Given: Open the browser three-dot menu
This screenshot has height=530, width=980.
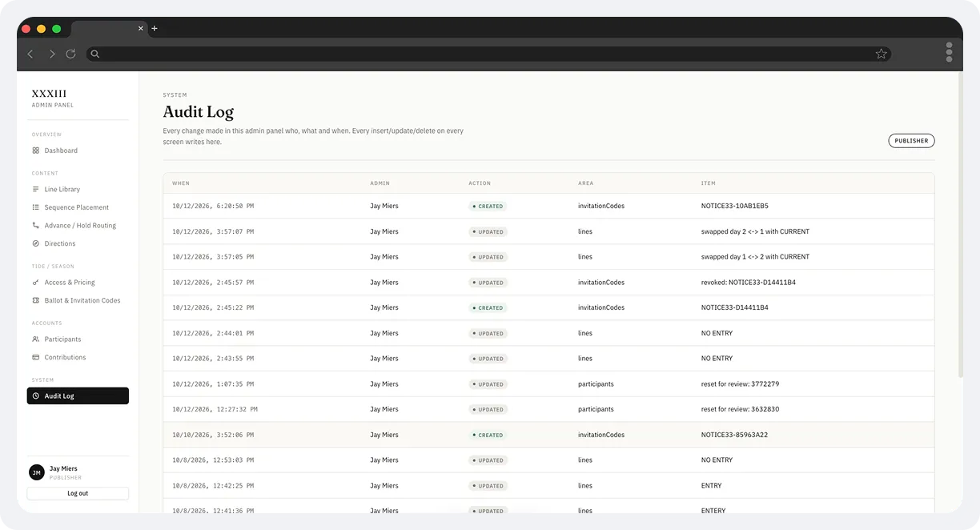Looking at the screenshot, I should (x=949, y=52).
